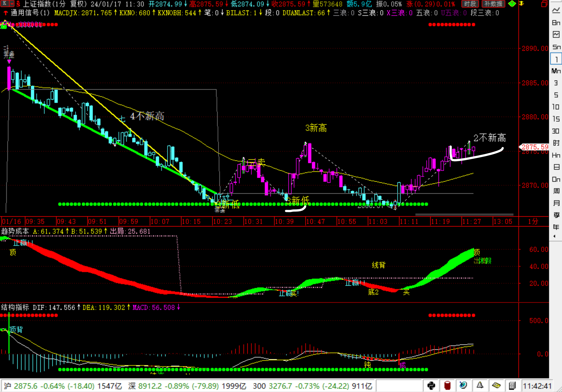Click the red restore-window icon above price axis

click(544, 4)
